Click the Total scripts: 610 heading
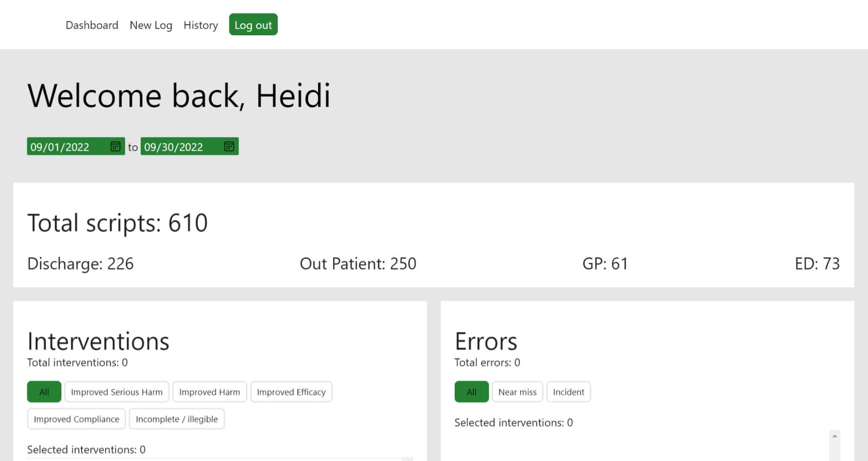 coord(117,222)
